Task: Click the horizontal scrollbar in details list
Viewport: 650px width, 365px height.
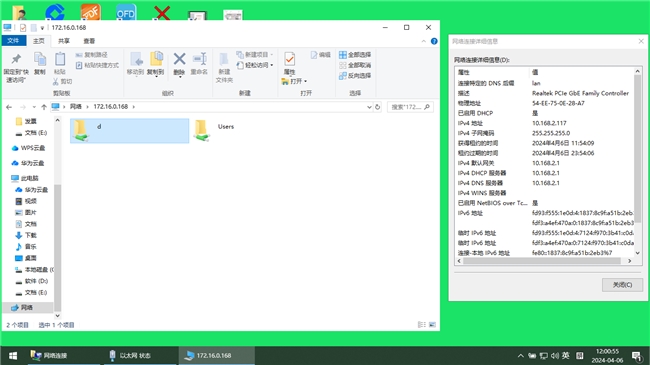Action: point(542,261)
